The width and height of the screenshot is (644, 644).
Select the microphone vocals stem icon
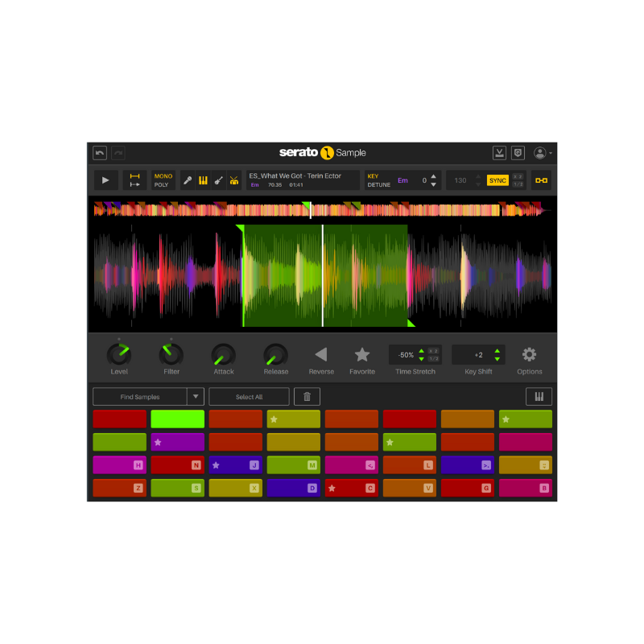[x=188, y=180]
